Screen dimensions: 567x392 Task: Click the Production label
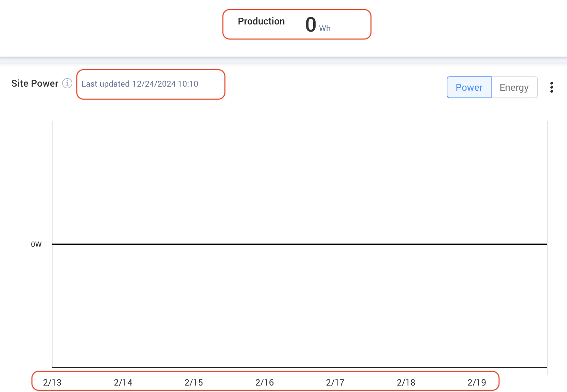[x=261, y=21]
